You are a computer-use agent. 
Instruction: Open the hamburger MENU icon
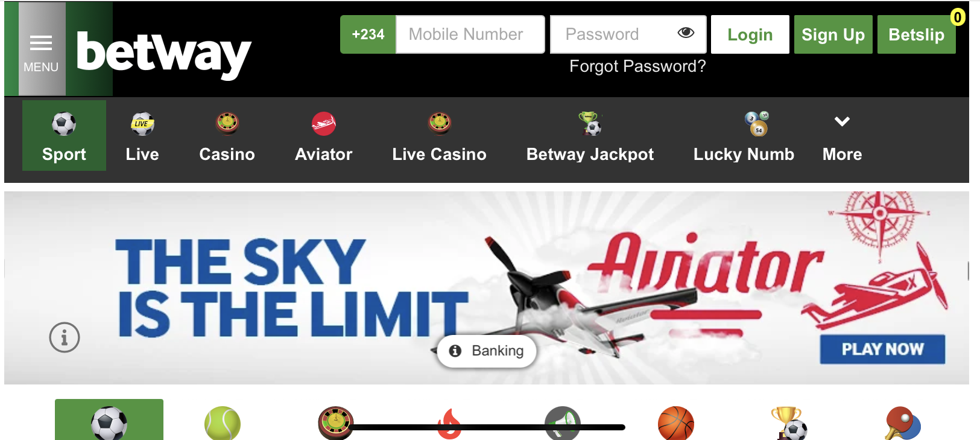[41, 49]
